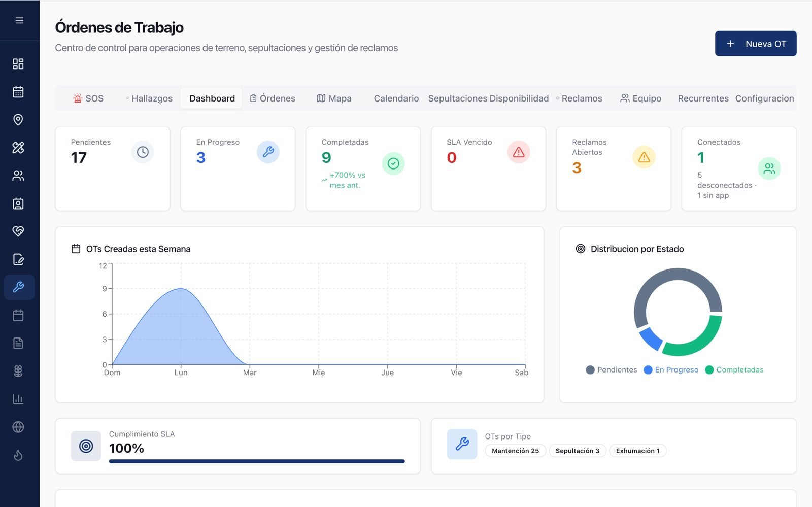
Task: Open the Sepultaciones Disponibilidad tab
Action: [488, 98]
